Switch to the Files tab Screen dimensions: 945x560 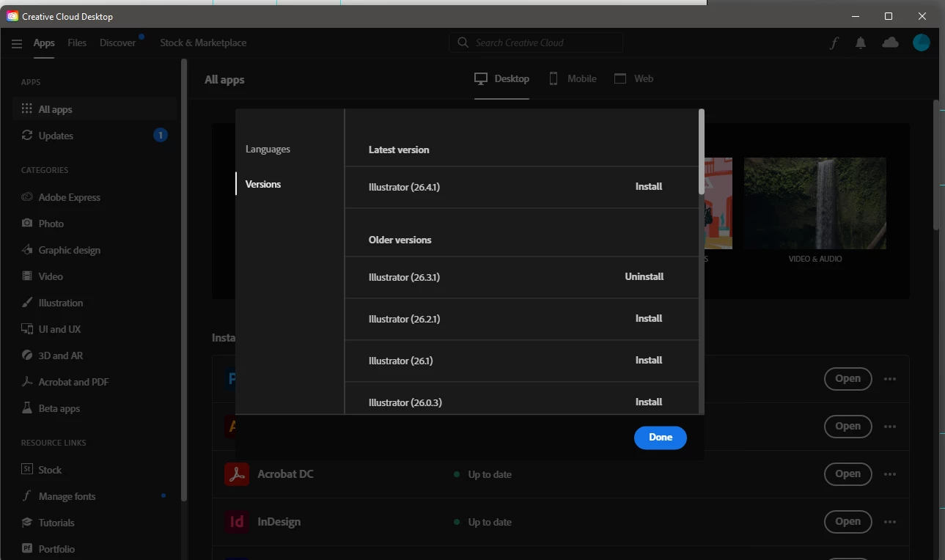tap(77, 43)
